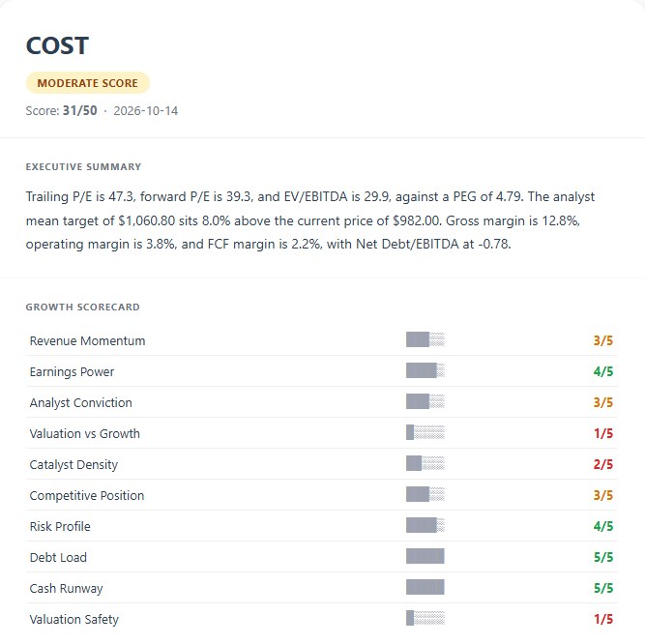
Task: Click the Valuation Safety progress bar
Action: coord(425,618)
